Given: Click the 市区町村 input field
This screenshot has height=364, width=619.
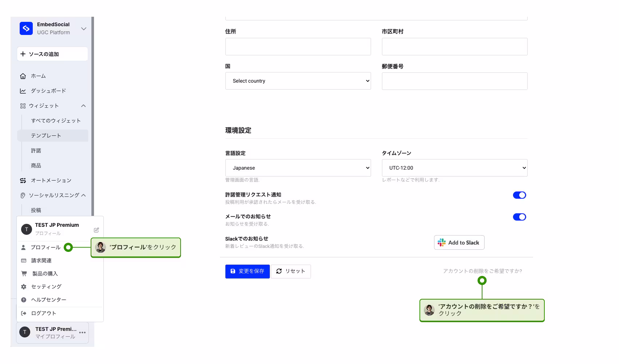Looking at the screenshot, I should 455,47.
